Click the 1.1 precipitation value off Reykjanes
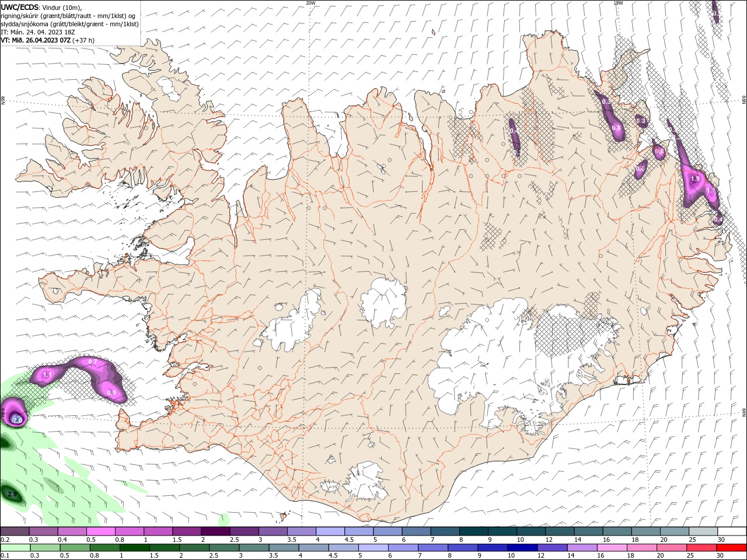Image resolution: width=747 pixels, height=560 pixels. (47, 374)
